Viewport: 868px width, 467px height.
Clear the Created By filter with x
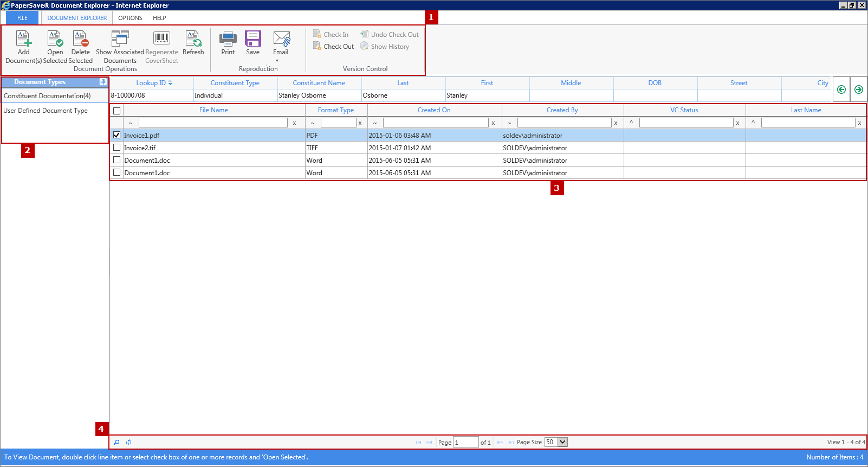(x=616, y=123)
